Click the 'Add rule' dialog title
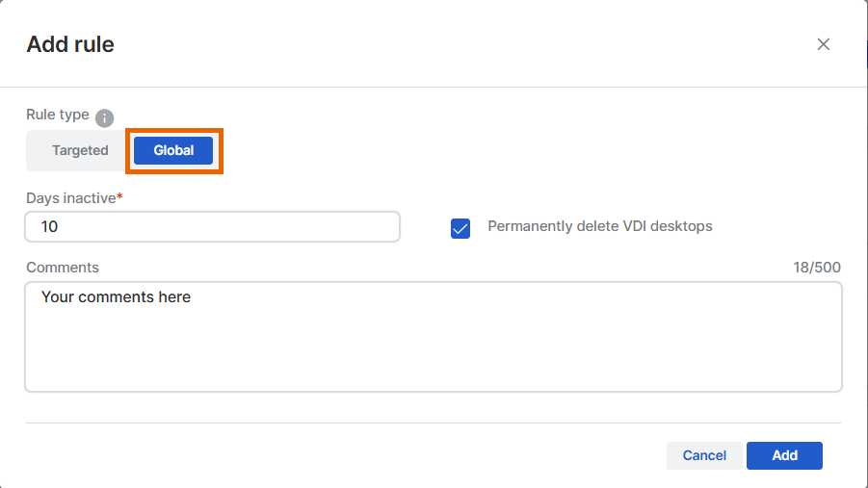Image resolution: width=868 pixels, height=488 pixels. (x=70, y=44)
